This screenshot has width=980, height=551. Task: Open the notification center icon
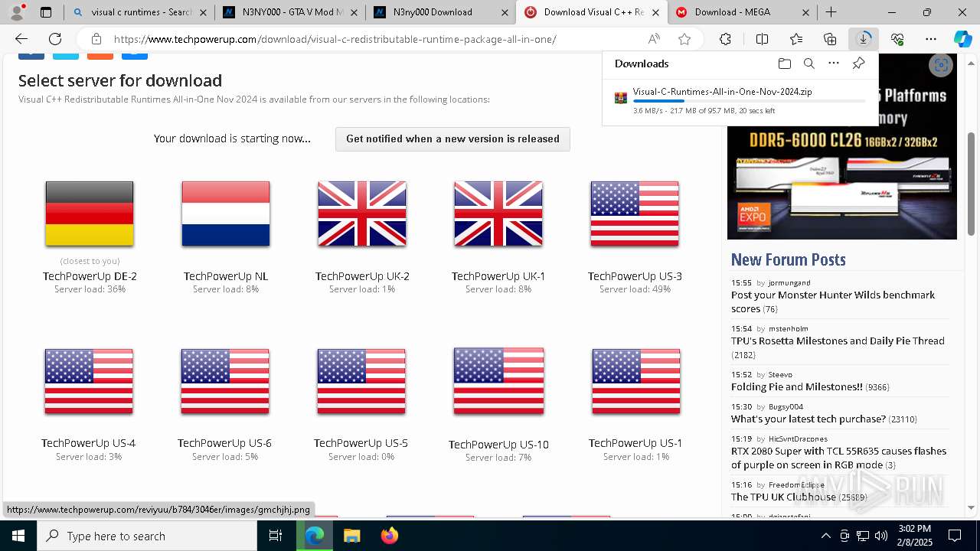point(955,536)
